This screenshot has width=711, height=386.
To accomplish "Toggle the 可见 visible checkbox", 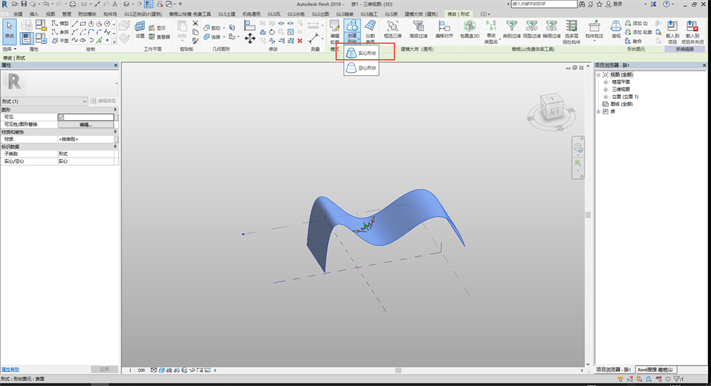I will [61, 117].
